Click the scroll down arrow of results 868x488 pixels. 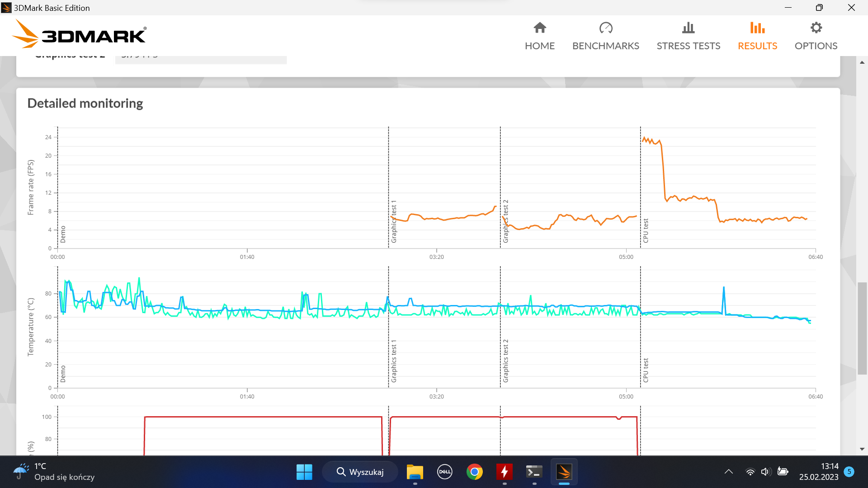pos(862,449)
